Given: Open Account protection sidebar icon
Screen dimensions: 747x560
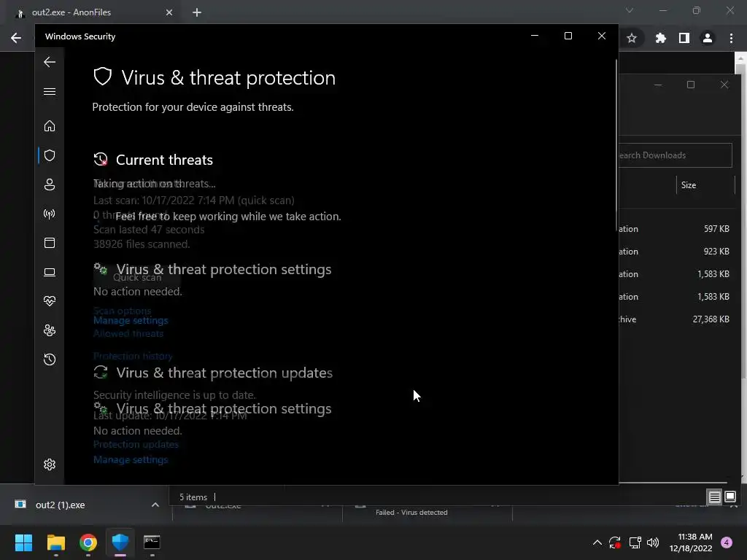Looking at the screenshot, I should (x=50, y=184).
